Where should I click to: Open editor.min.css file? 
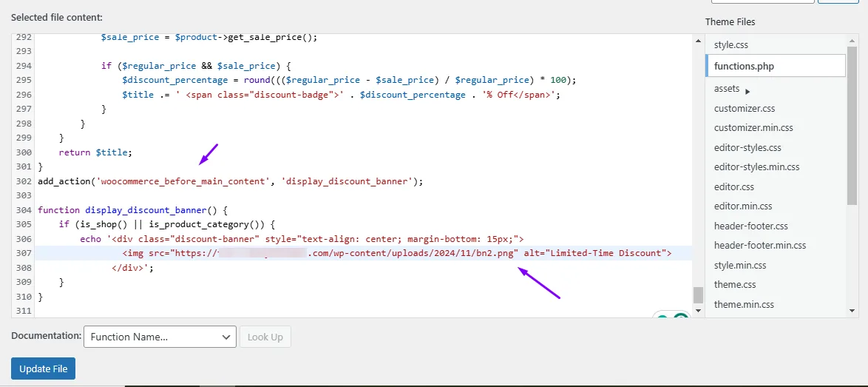pyautogui.click(x=743, y=206)
